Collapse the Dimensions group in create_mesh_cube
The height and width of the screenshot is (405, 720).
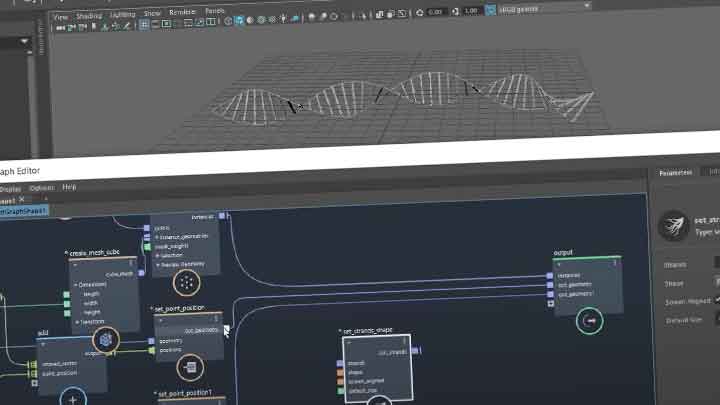point(76,285)
